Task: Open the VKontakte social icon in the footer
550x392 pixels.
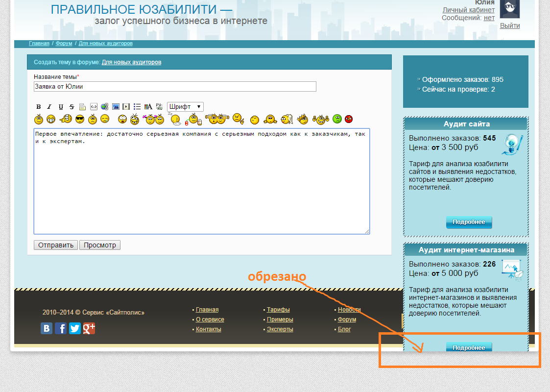Action: pyautogui.click(x=47, y=328)
